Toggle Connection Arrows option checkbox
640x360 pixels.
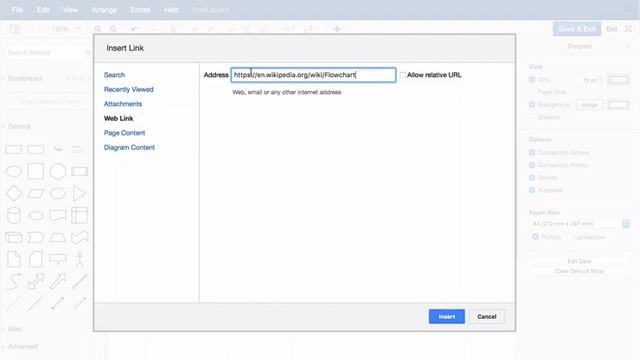532,153
